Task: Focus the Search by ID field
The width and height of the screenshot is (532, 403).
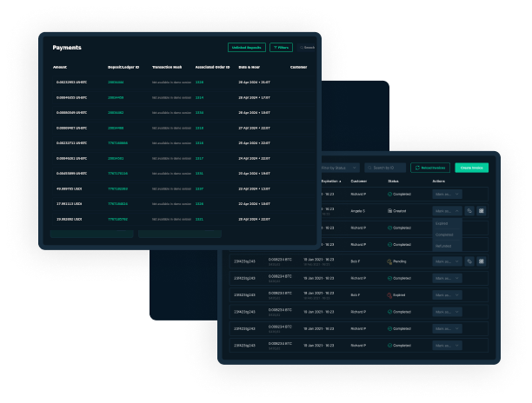Action: pos(385,168)
